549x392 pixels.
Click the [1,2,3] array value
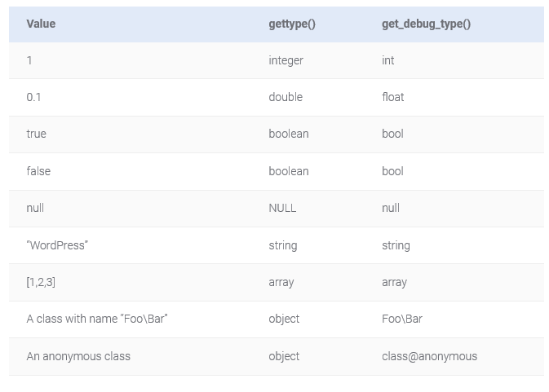click(41, 282)
